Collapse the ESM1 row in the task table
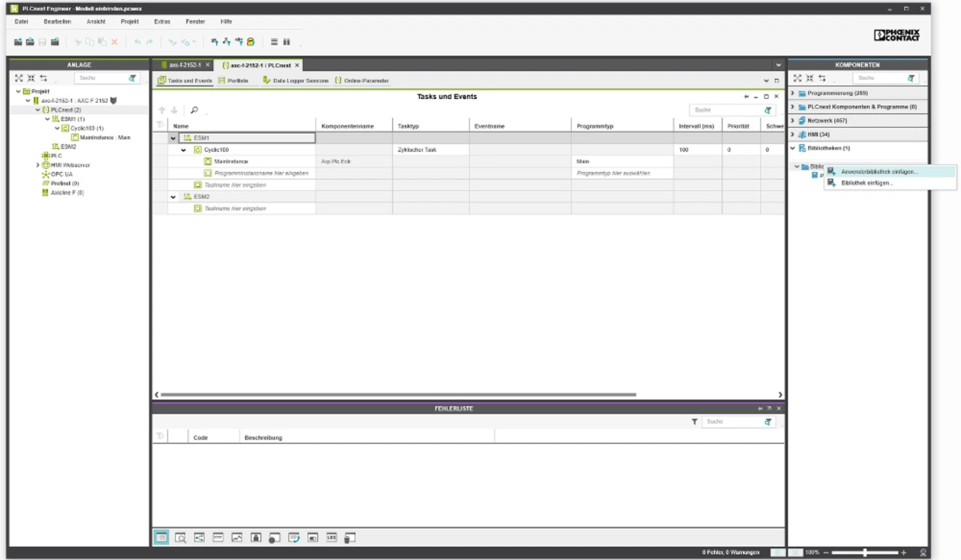 [x=173, y=138]
